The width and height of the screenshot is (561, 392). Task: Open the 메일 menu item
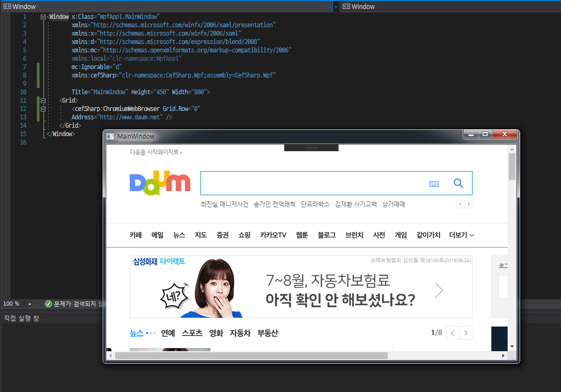coord(158,235)
